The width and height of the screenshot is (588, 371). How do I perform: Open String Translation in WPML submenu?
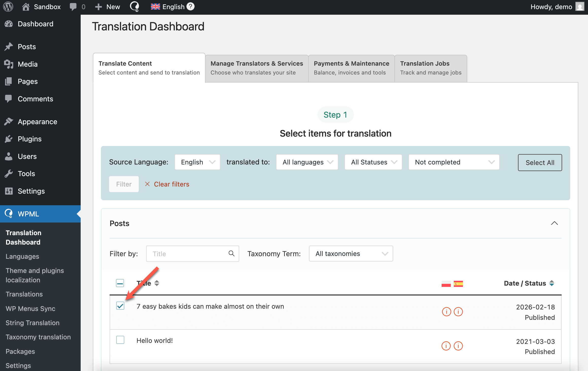(x=32, y=323)
